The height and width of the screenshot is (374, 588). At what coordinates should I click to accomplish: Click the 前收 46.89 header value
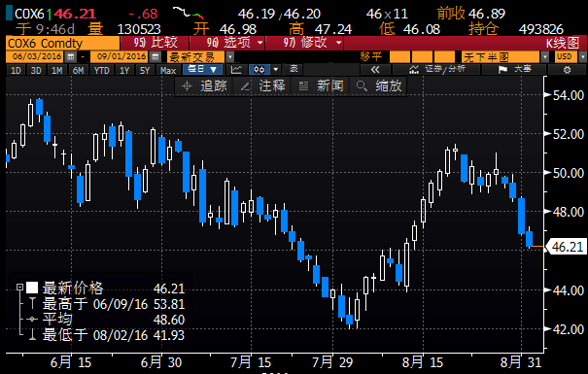pos(471,14)
